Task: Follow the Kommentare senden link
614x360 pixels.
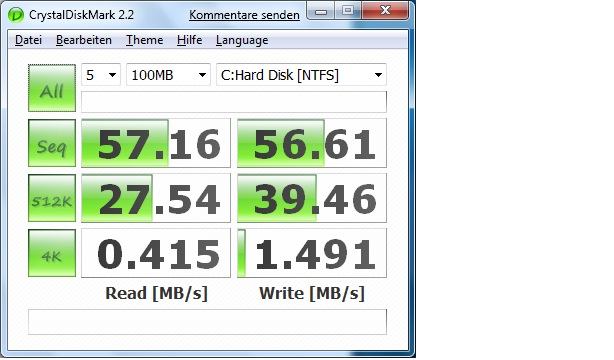Action: pyautogui.click(x=244, y=15)
